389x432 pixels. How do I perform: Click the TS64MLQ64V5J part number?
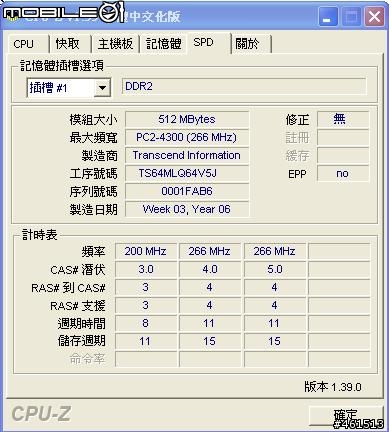tap(187, 173)
